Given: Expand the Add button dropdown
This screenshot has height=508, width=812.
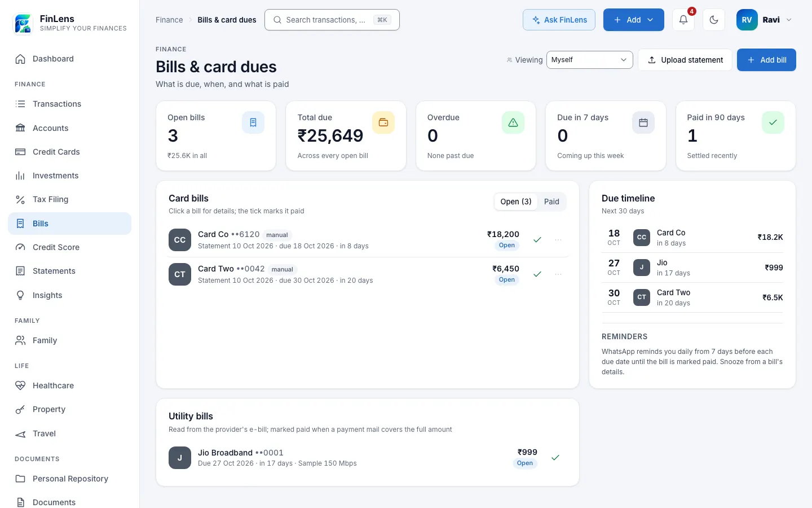Looking at the screenshot, I should (633, 20).
